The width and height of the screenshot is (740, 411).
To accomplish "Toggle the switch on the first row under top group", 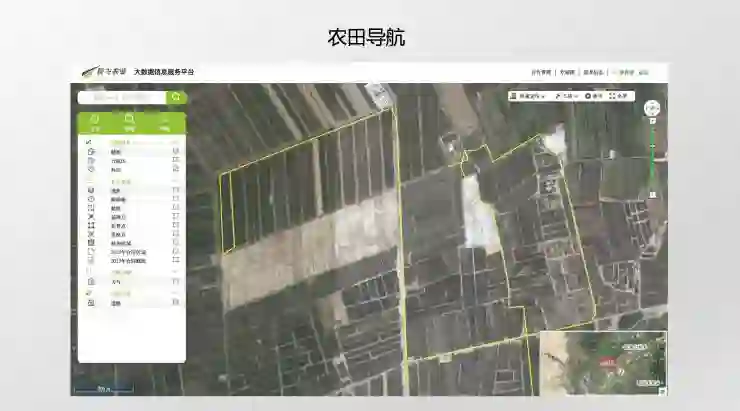I will click(x=176, y=151).
